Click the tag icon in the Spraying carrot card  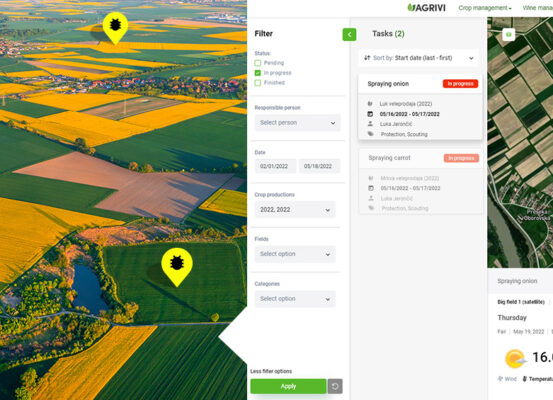click(371, 208)
